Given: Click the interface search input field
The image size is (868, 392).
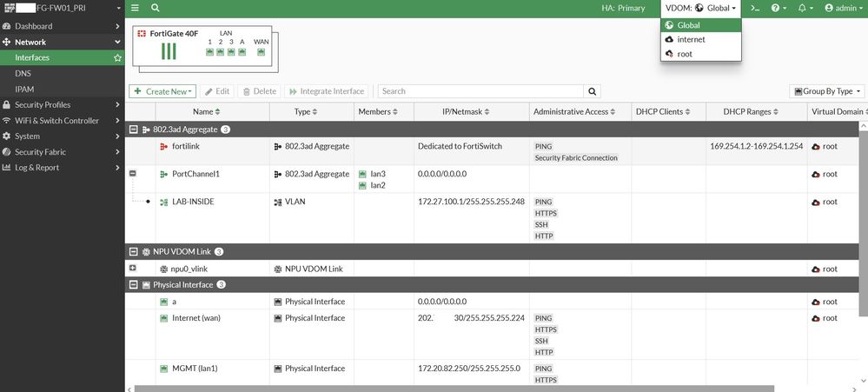Looking at the screenshot, I should point(480,91).
